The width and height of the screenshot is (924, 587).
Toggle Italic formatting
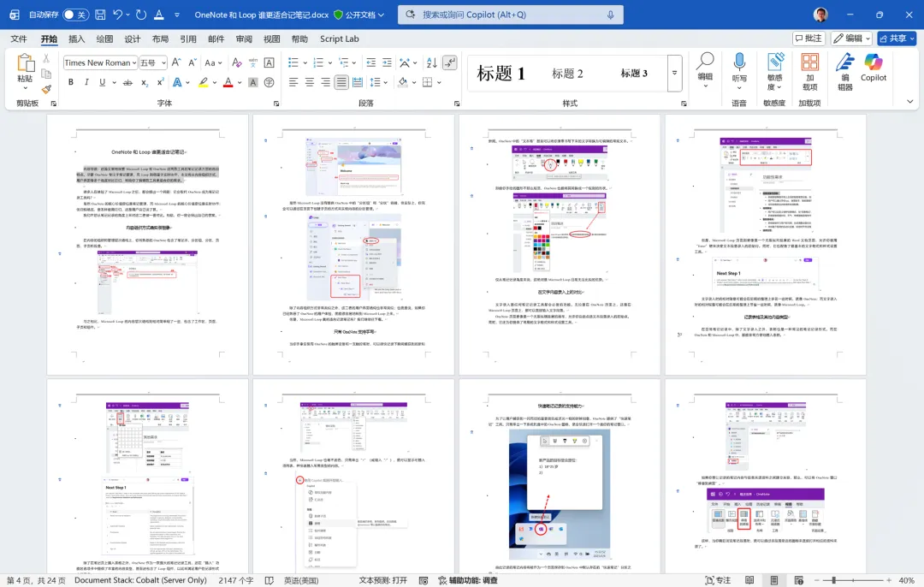click(x=86, y=82)
